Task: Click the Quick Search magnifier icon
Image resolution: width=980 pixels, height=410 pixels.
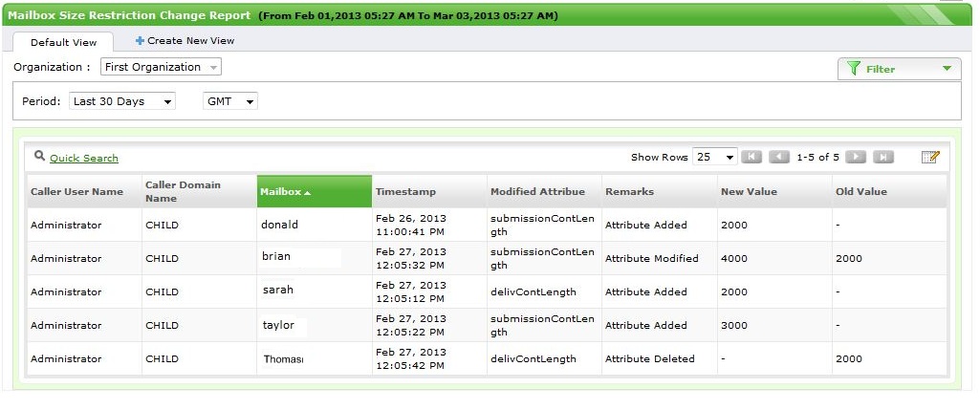Action: click(39, 156)
